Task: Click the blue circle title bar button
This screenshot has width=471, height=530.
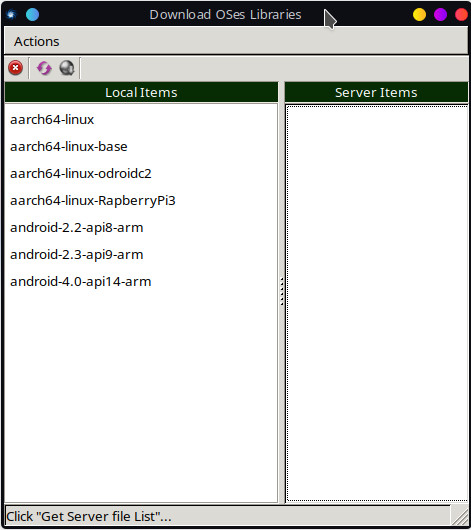Action: coord(32,15)
